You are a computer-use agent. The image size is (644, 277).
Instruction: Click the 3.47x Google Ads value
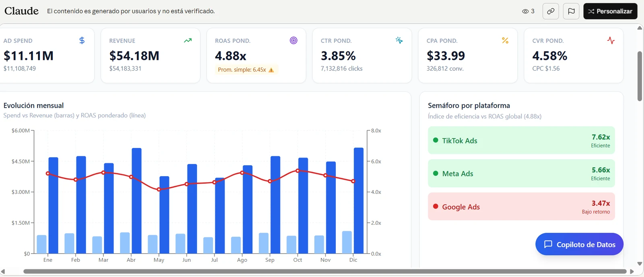tap(601, 203)
